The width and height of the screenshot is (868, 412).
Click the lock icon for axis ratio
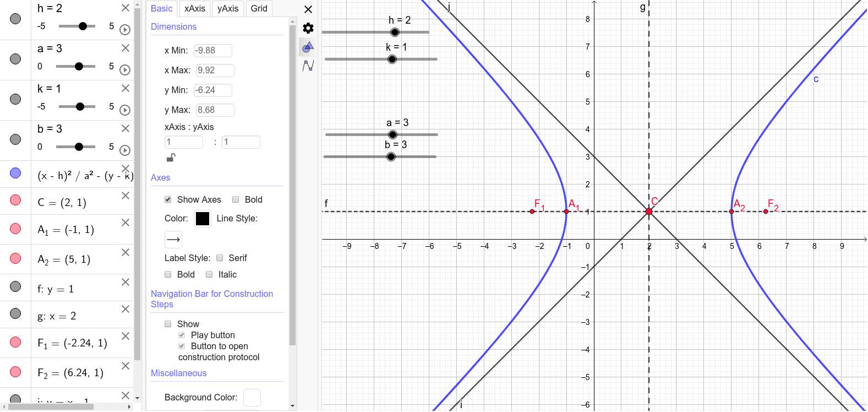click(171, 158)
